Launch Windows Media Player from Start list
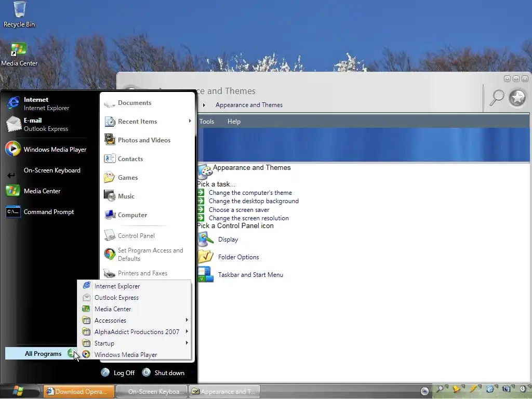This screenshot has width=532, height=399. [46, 149]
